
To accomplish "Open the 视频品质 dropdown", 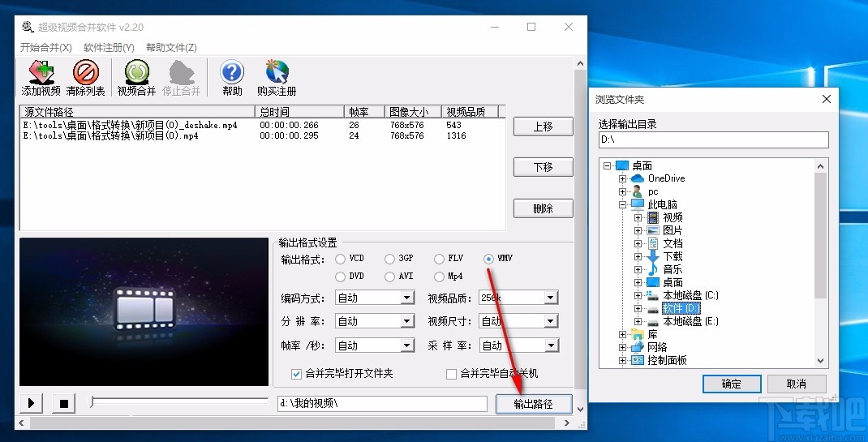I will point(550,298).
